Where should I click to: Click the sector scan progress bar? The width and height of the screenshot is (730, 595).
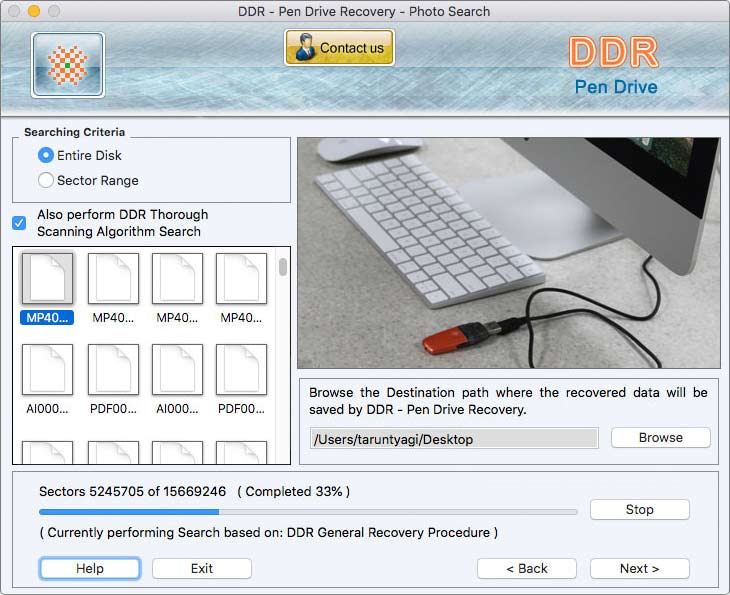pos(308,512)
